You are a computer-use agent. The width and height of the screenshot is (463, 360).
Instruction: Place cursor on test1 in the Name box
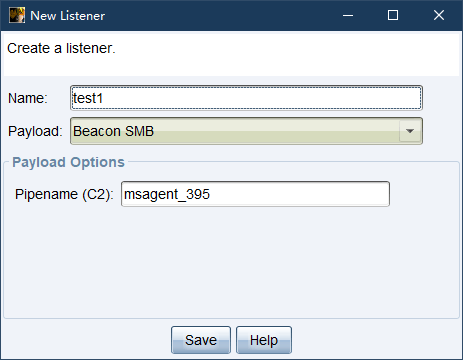(x=88, y=98)
